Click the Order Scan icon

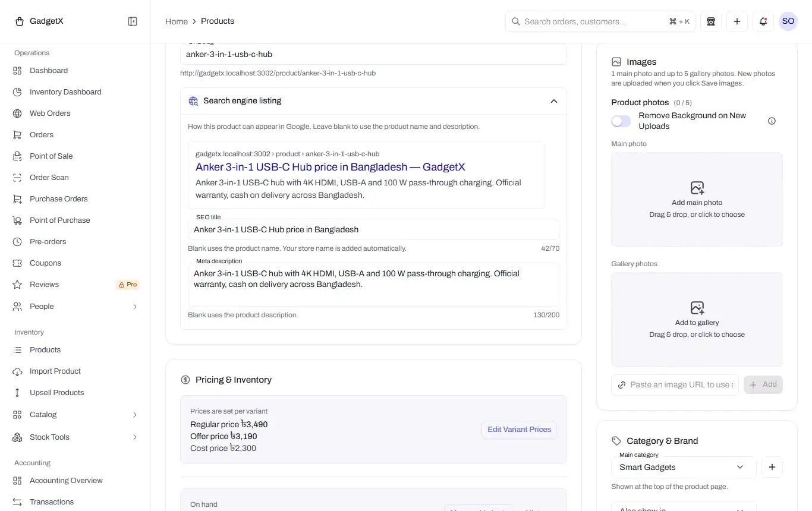[x=17, y=178]
